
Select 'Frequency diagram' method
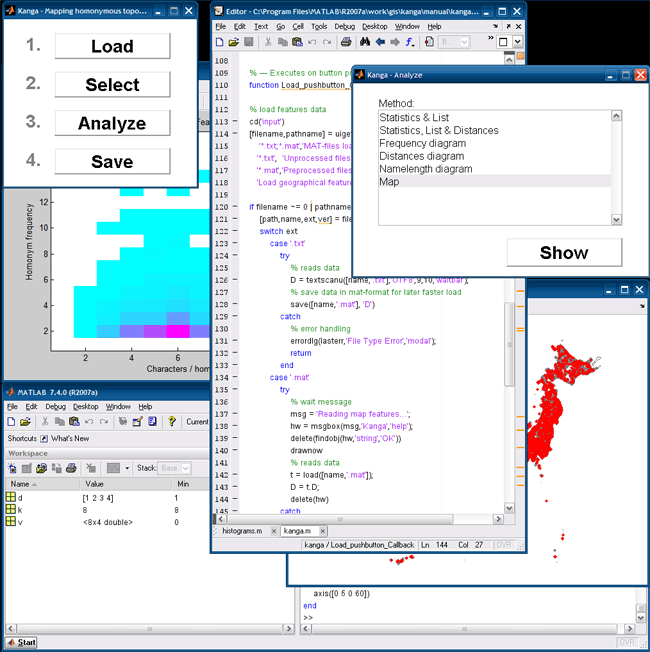pyautogui.click(x=495, y=143)
